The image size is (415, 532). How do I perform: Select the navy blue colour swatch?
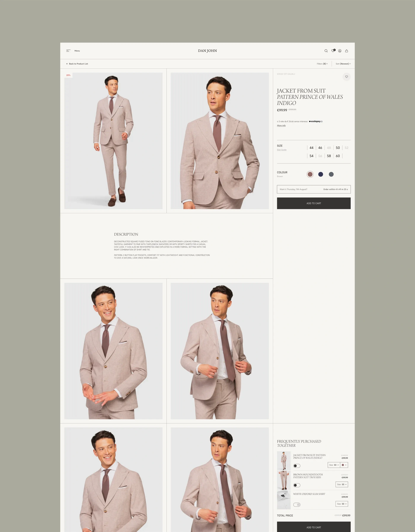[x=321, y=174]
